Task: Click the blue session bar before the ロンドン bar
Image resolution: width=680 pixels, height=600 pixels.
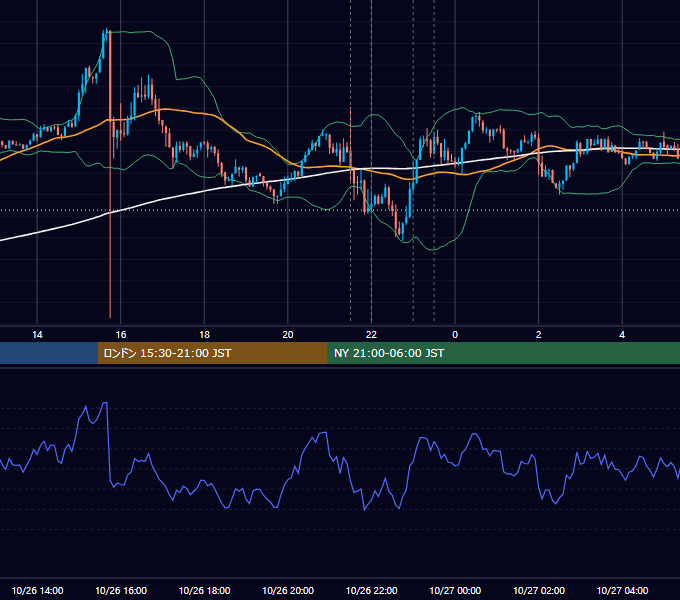Action: click(x=49, y=353)
